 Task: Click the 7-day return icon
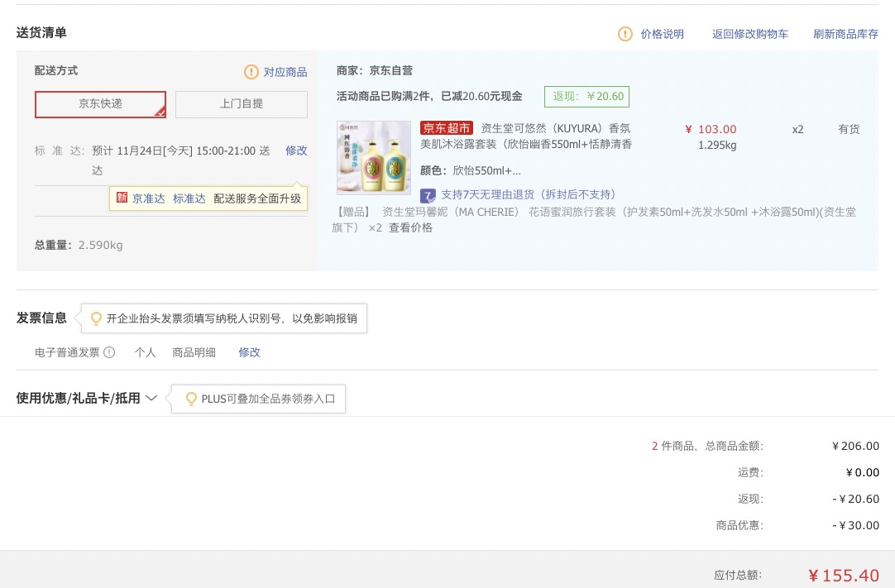pos(428,196)
